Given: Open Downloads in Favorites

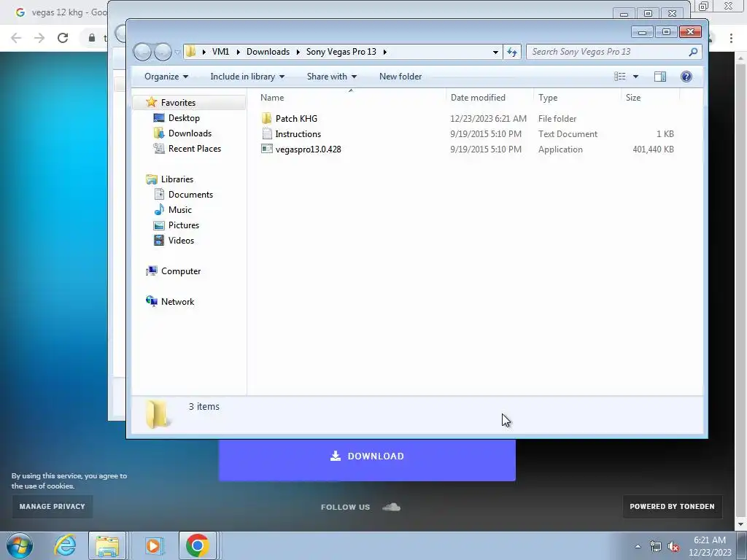Looking at the screenshot, I should [x=190, y=133].
